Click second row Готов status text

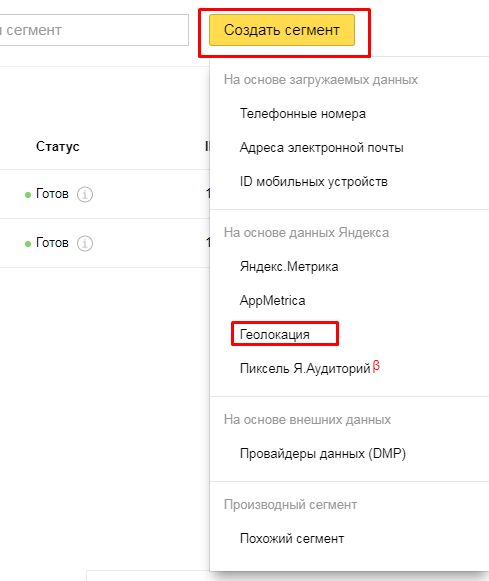[x=52, y=243]
